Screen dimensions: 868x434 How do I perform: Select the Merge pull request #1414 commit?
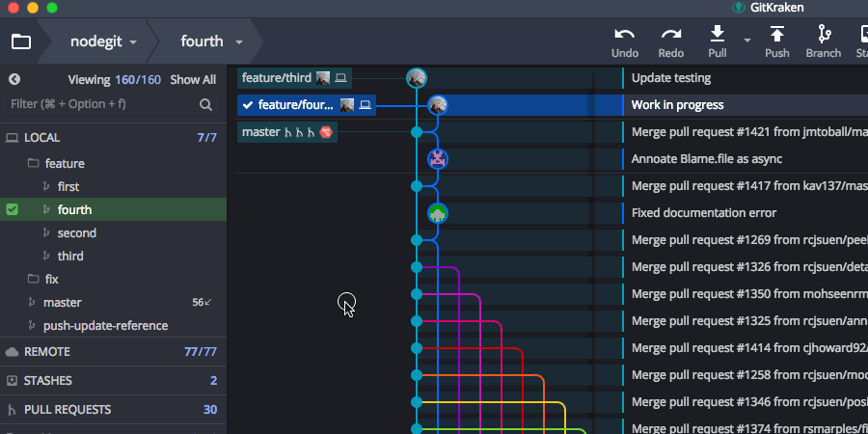tap(749, 348)
